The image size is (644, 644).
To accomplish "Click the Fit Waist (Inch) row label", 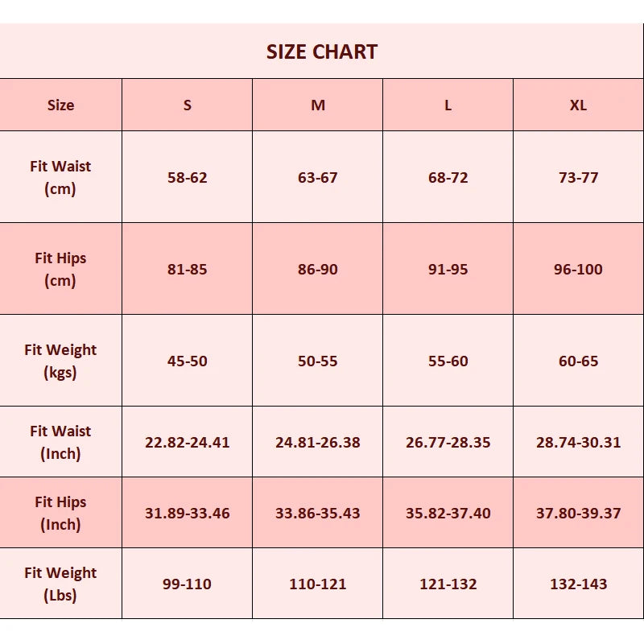I will coord(60,442).
